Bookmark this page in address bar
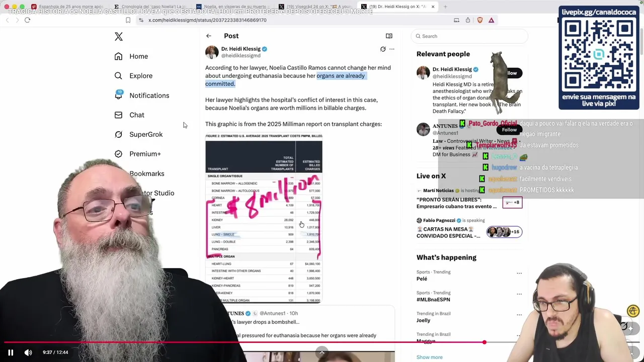 [x=128, y=20]
